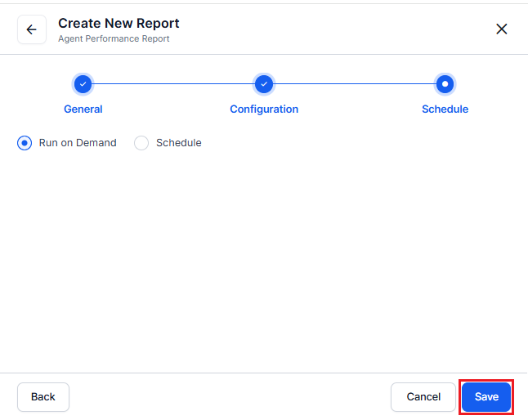Go to the Configuration step label
Image resolution: width=528 pixels, height=420 pixels.
[264, 109]
